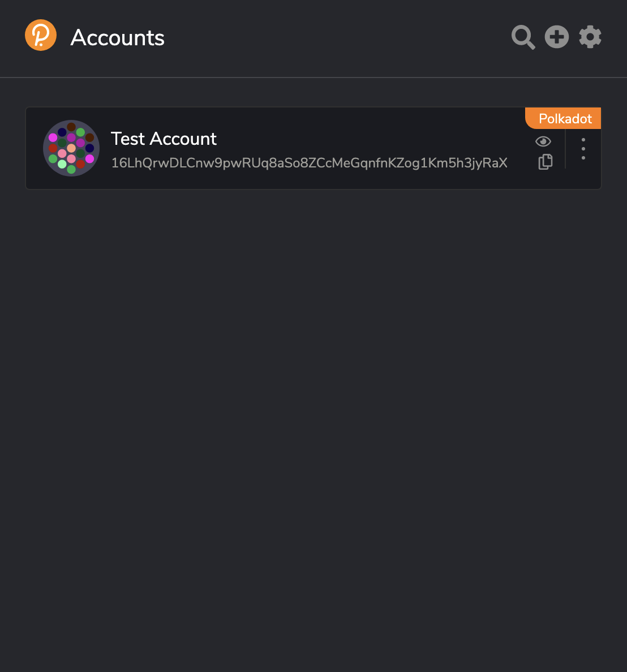This screenshot has width=627, height=672.
Task: Click the vertical divider beside the three-dot menu
Action: click(565, 149)
